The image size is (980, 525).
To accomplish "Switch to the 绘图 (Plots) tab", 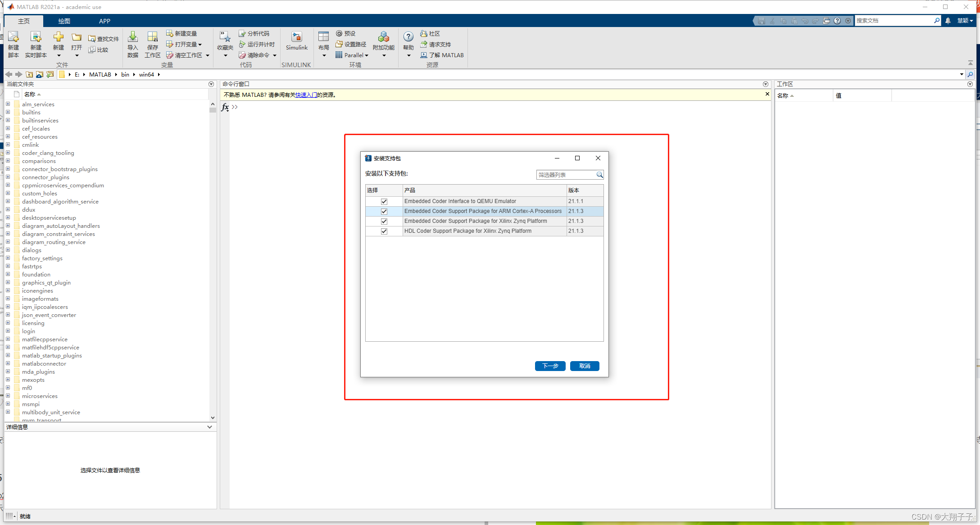I will click(x=64, y=21).
